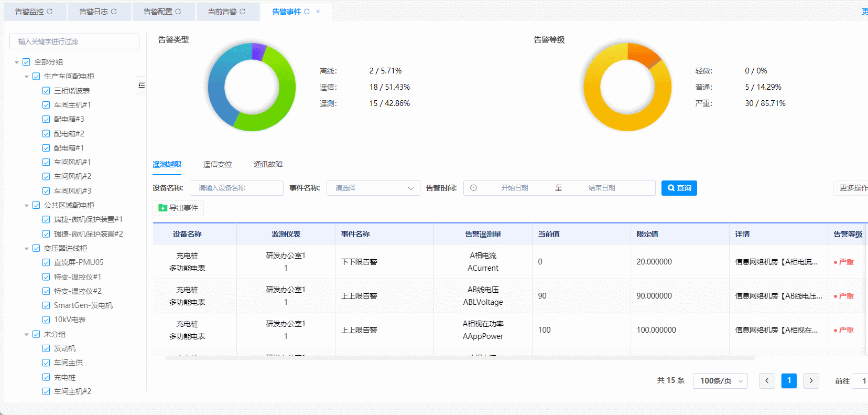Image resolution: width=868 pixels, height=415 pixels.
Task: Collapse the sidebar using the panel toggle icon
Action: coord(141,86)
